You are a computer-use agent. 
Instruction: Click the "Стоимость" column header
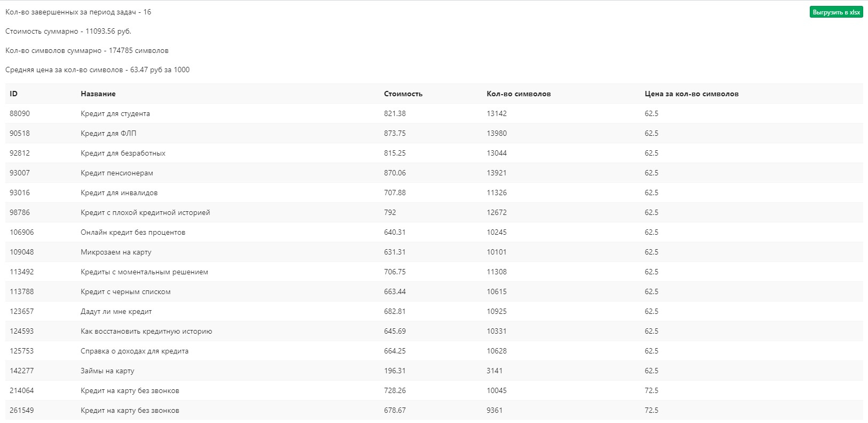403,94
